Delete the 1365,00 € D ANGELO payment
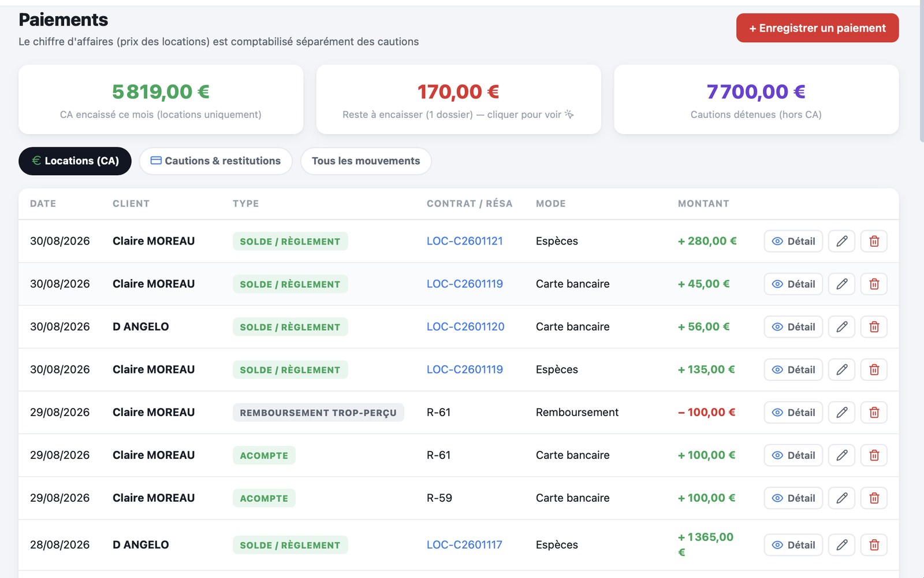The height and width of the screenshot is (578, 924). tap(874, 544)
